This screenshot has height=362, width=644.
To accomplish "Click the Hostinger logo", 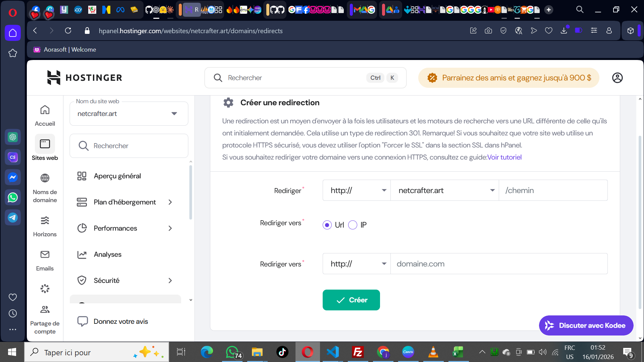I will (85, 78).
